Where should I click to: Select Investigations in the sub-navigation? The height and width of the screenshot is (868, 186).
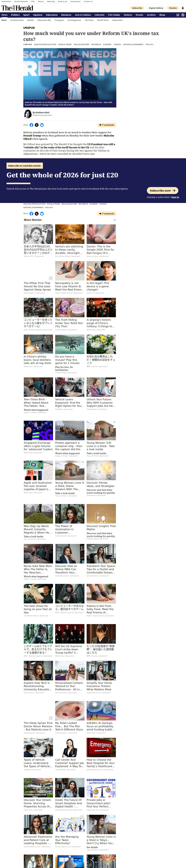click(74, 20)
